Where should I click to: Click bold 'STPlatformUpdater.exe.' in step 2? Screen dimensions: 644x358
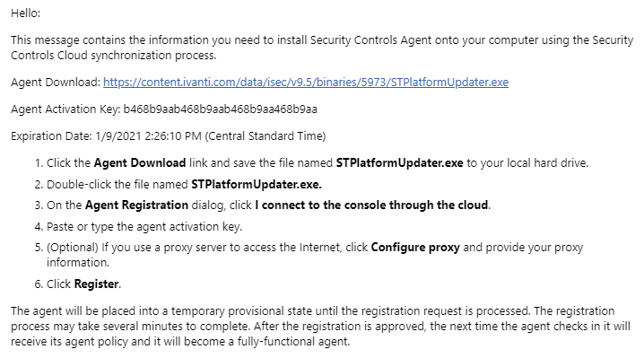click(x=257, y=185)
